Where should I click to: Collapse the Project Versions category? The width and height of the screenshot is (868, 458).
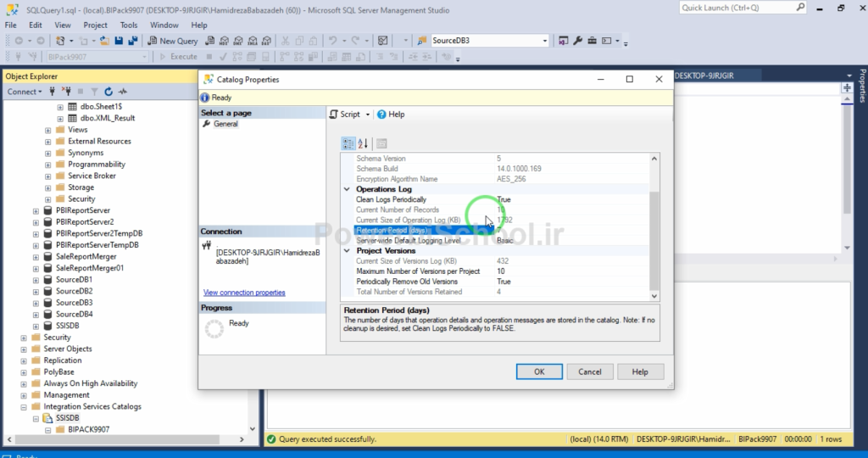[347, 251]
